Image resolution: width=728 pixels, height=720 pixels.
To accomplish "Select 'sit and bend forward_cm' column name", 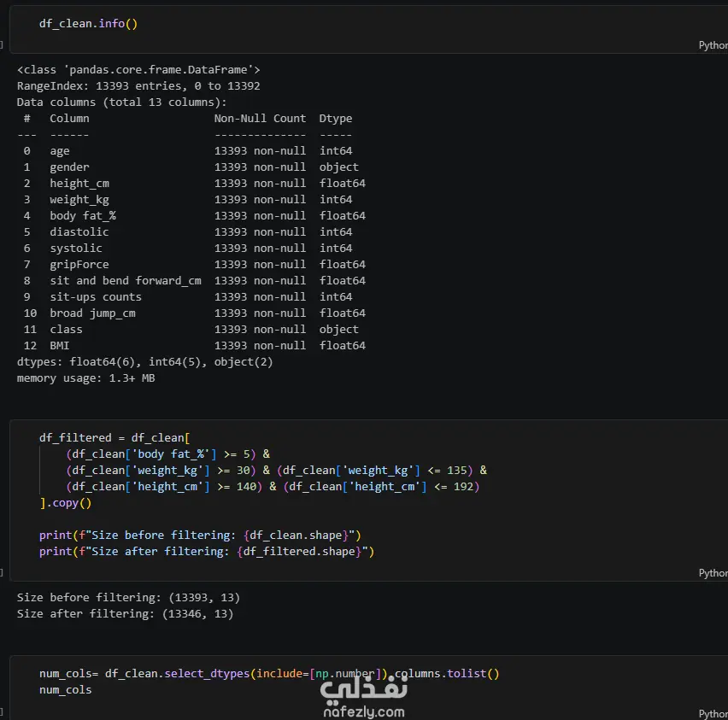I will (x=126, y=281).
